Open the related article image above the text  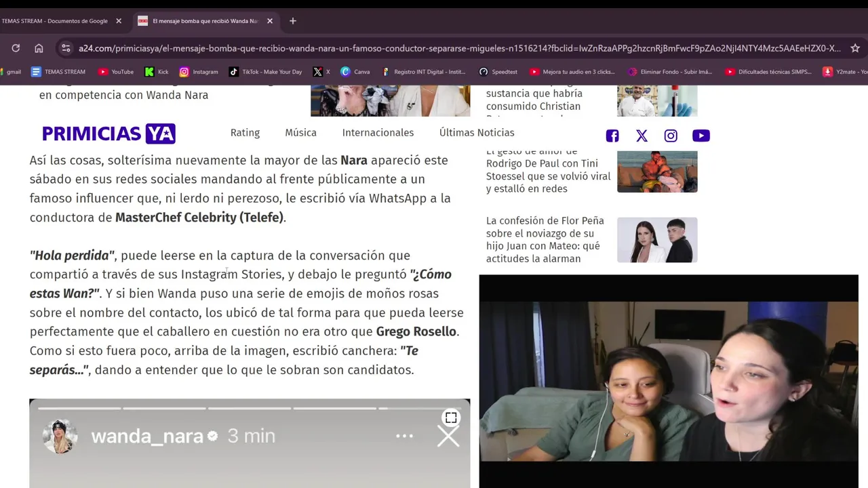390,101
